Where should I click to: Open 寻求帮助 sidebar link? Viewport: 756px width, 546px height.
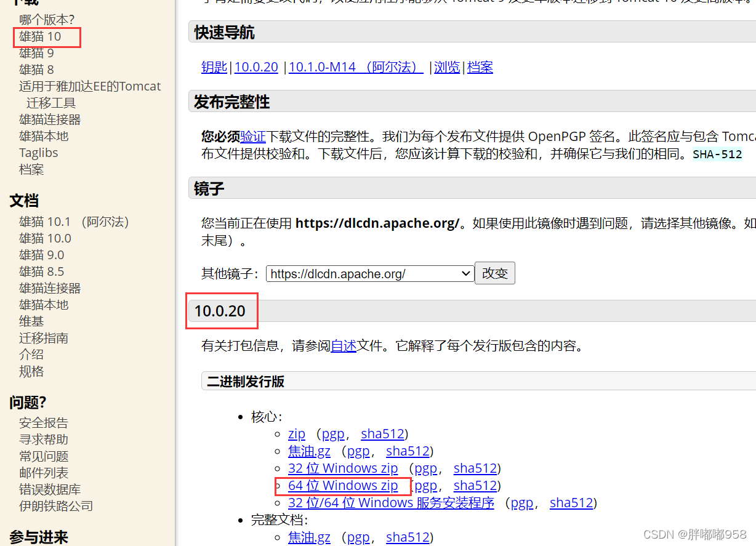(x=44, y=440)
